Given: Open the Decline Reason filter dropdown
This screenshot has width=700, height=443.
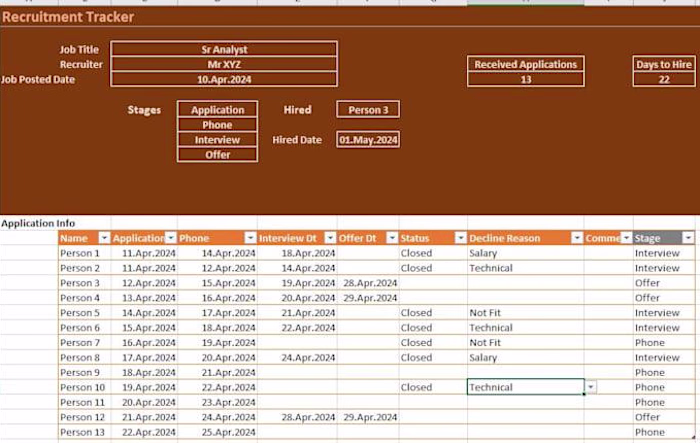Looking at the screenshot, I should pos(577,238).
